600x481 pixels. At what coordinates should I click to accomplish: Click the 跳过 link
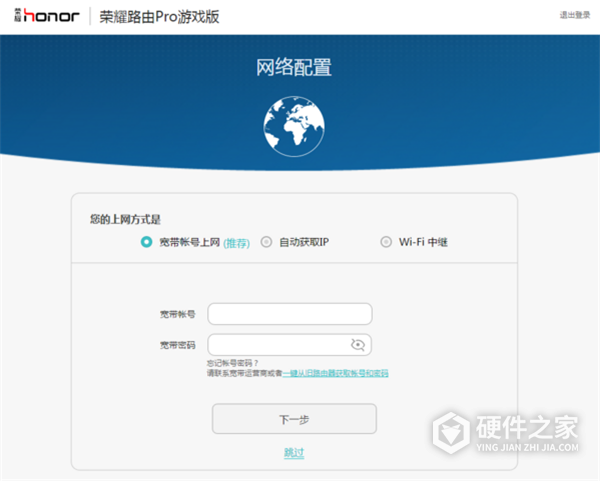pyautogui.click(x=294, y=453)
